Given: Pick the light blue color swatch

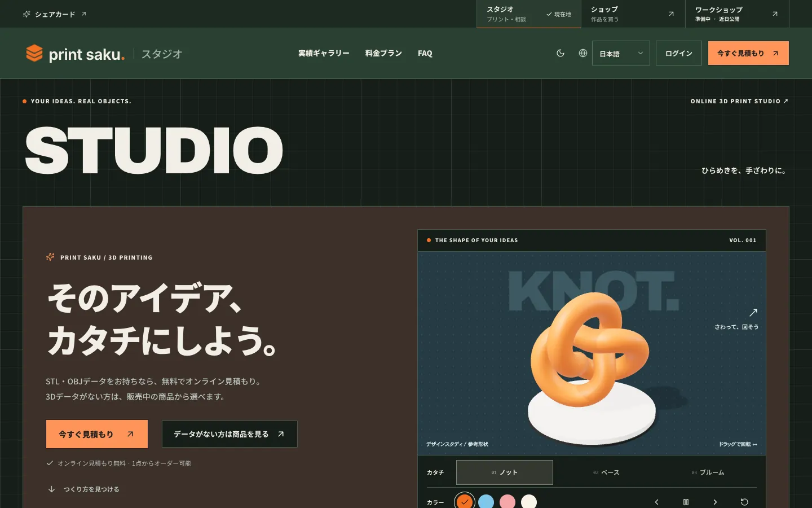Looking at the screenshot, I should point(486,502).
